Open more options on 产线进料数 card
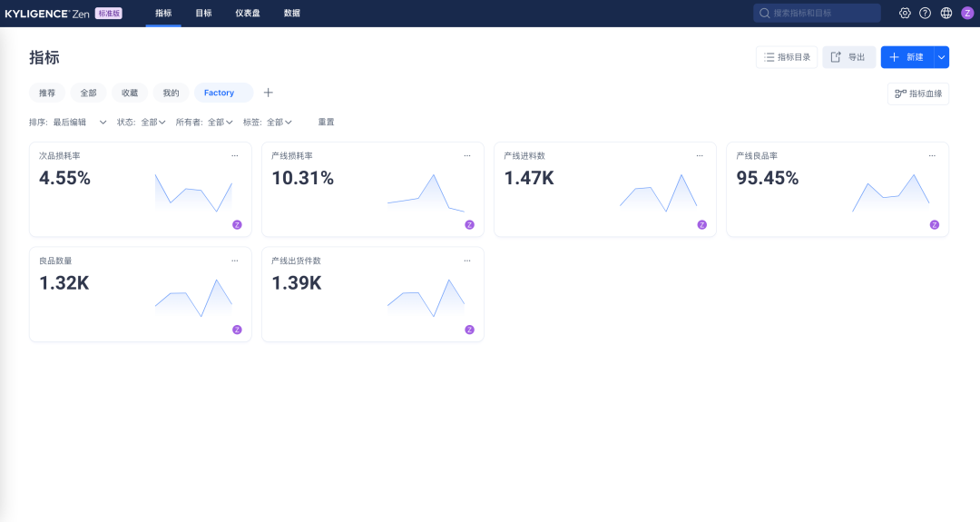Image resolution: width=980 pixels, height=522 pixels. (700, 155)
